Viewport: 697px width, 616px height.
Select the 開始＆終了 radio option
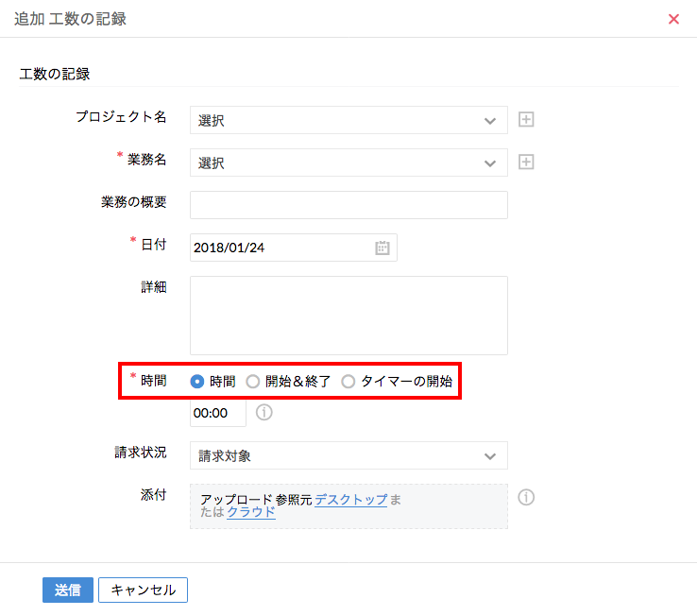point(252,382)
